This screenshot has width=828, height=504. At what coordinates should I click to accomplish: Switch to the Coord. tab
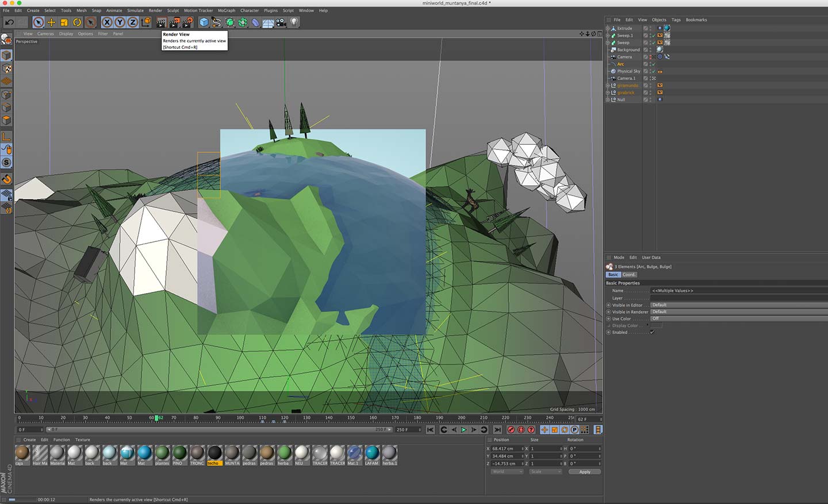pos(629,275)
